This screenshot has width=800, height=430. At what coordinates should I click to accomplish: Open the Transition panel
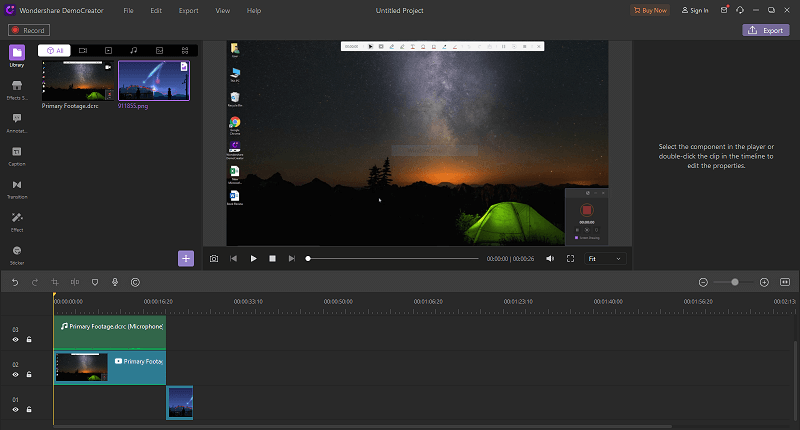coord(17,189)
